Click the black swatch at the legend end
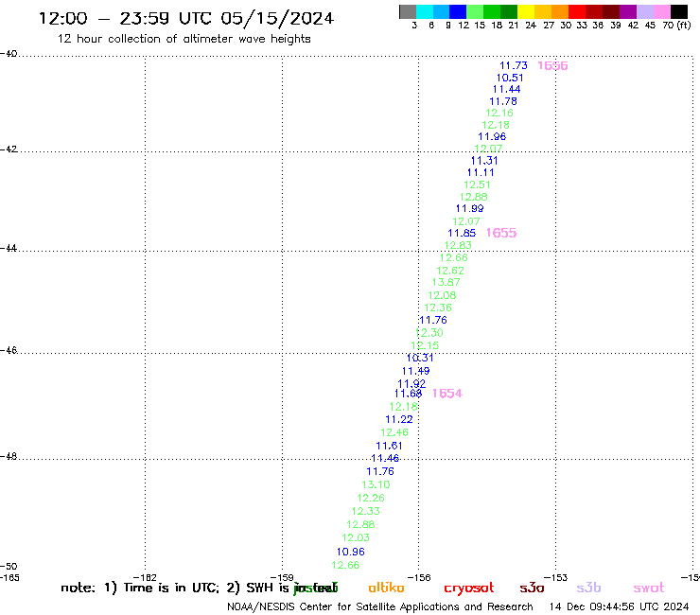700x615 pixels. pyautogui.click(x=678, y=11)
